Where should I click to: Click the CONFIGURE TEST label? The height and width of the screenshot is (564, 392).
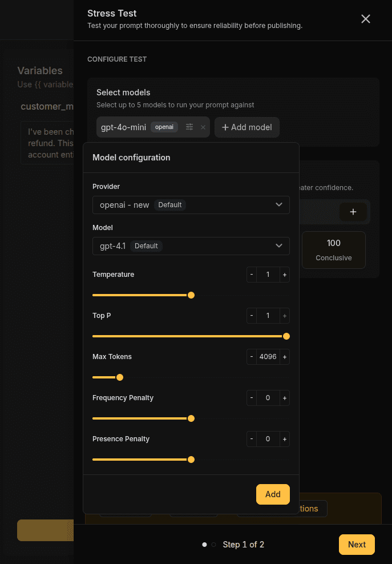tap(117, 59)
